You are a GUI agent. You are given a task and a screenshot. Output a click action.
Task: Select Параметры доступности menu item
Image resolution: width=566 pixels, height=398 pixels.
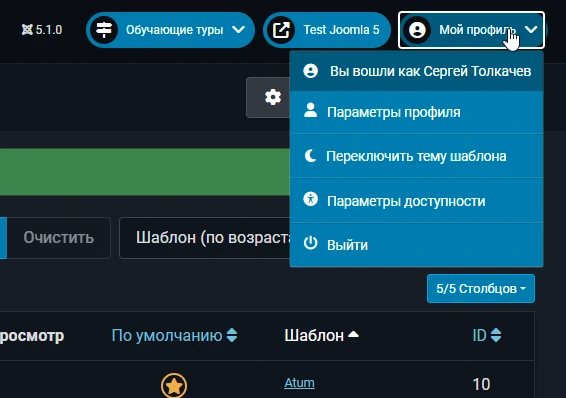pos(417,201)
